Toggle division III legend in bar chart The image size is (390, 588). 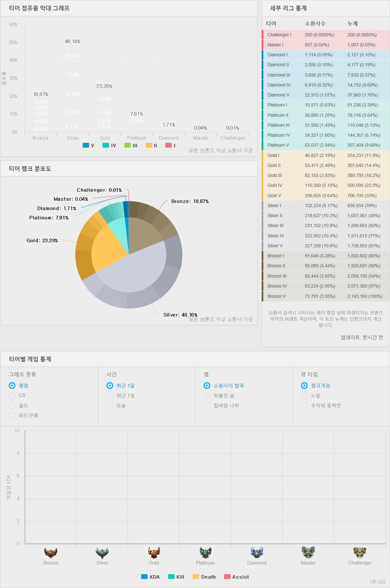[x=128, y=145]
